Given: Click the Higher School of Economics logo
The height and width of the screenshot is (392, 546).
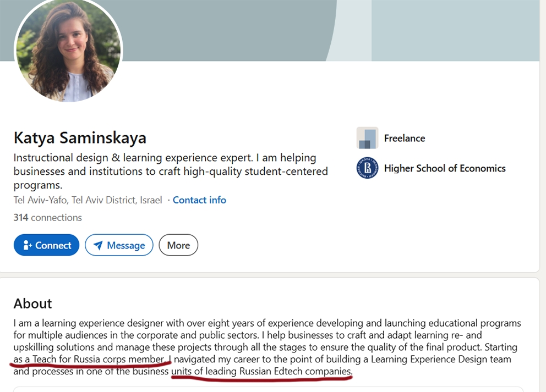Looking at the screenshot, I should pos(367,168).
